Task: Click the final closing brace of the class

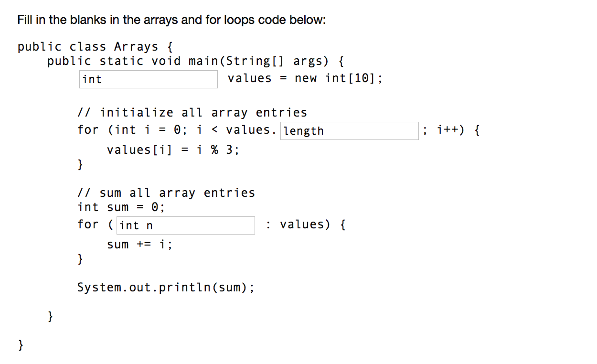Action: pos(21,344)
